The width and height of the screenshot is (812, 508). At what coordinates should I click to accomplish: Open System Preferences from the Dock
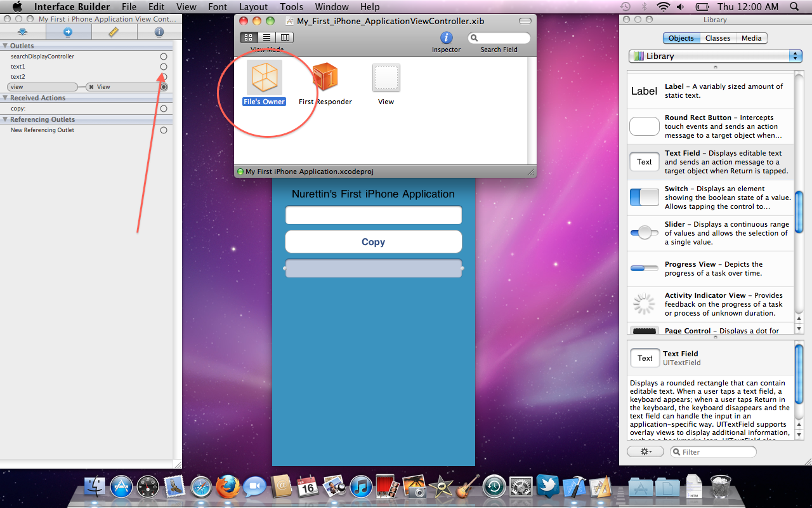[521, 487]
